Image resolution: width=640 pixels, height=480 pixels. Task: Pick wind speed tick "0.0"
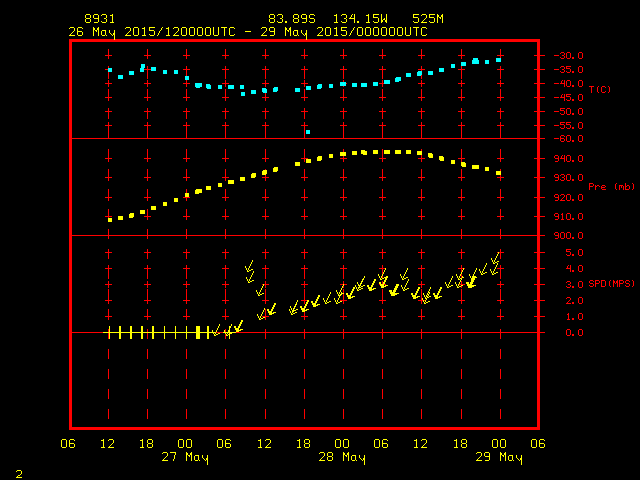[574, 333]
